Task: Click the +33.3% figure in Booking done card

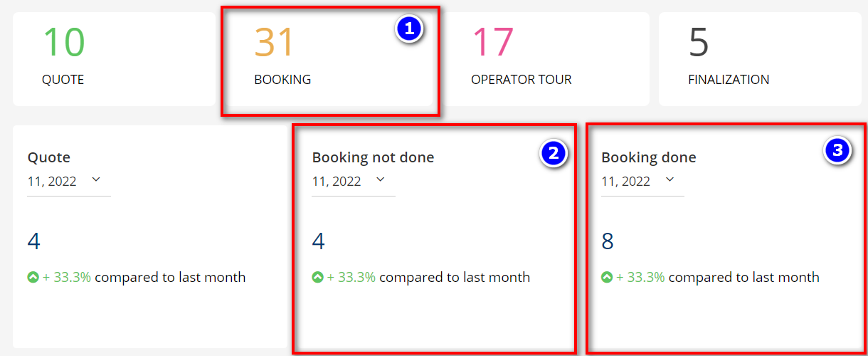Action: [640, 278]
